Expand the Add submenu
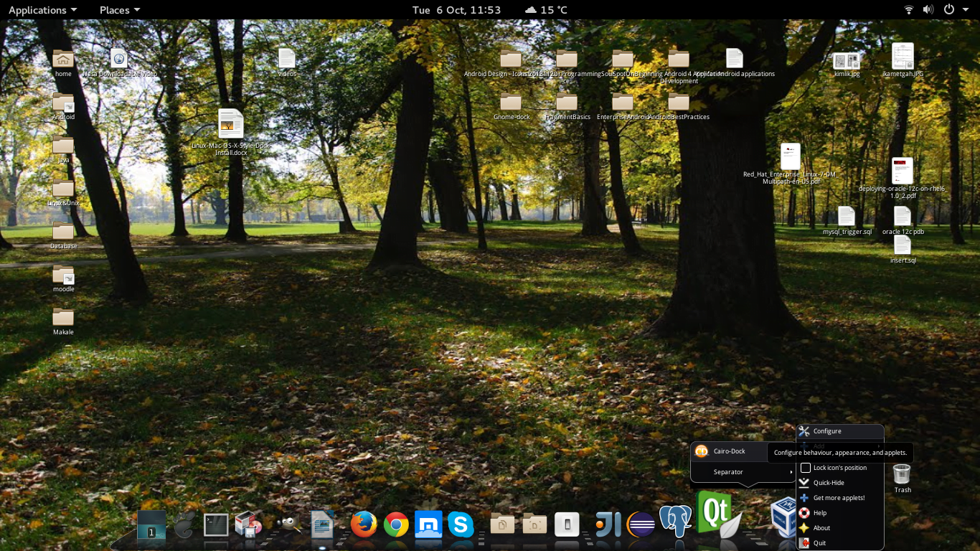This screenshot has width=980, height=551. click(x=818, y=446)
